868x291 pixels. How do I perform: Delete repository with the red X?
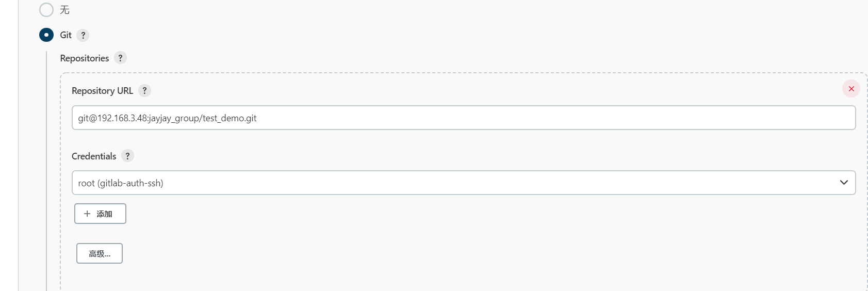coord(851,89)
